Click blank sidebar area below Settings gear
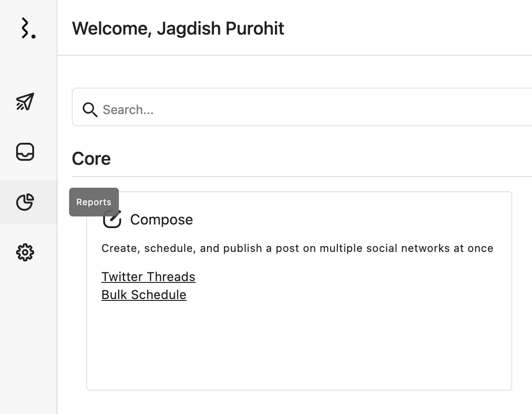 coord(28,337)
